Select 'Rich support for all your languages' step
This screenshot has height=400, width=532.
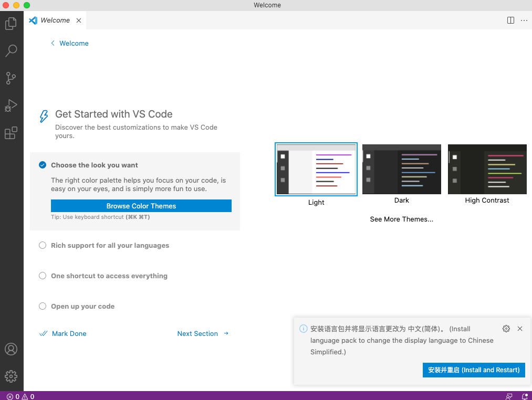coord(110,246)
